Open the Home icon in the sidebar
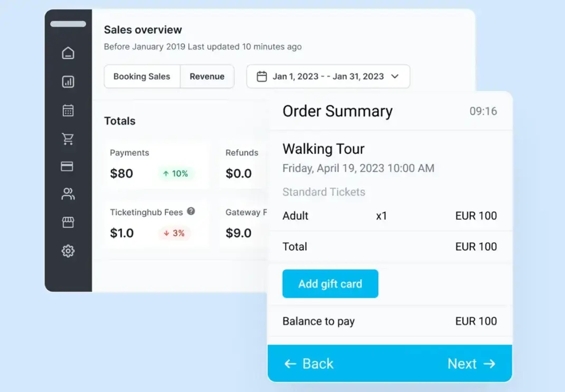The height and width of the screenshot is (392, 565). [68, 53]
